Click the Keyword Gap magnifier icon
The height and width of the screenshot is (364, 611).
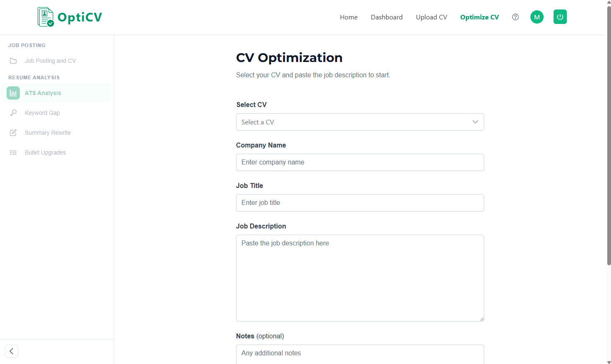tap(13, 113)
